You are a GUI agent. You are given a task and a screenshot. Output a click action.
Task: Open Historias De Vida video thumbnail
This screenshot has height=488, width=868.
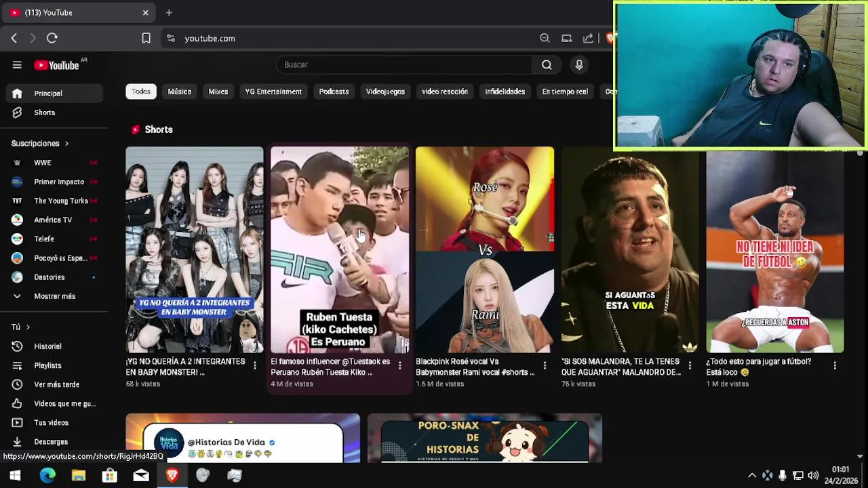[243, 438]
